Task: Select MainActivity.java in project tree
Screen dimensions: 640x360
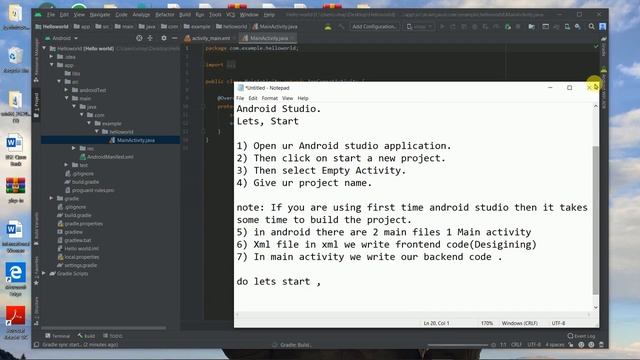Action: [x=132, y=140]
